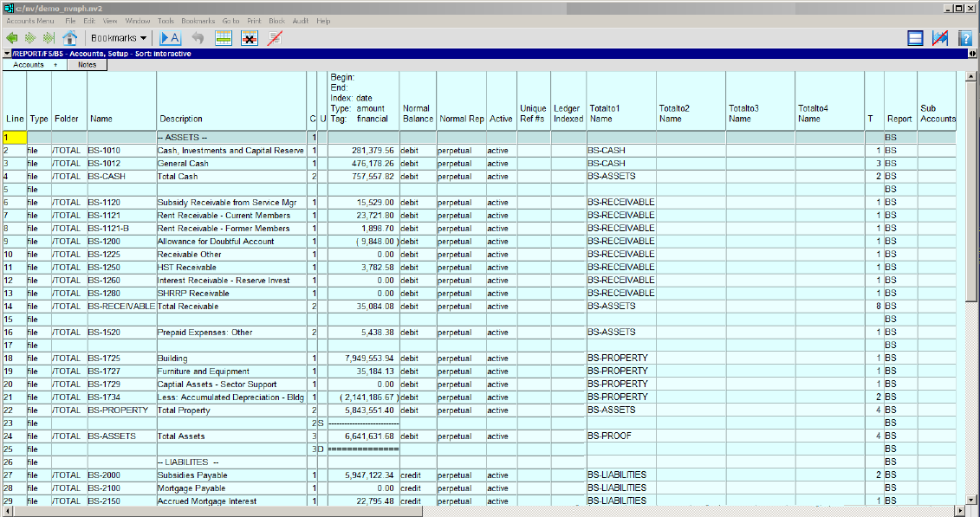
Task: Click the blue play 'A' toolbar icon
Action: pos(171,38)
